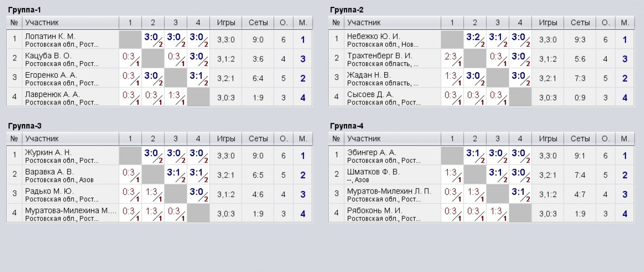Select player Эбингер А. А. in Group 4
The width and height of the screenshot is (644, 272).
point(373,153)
